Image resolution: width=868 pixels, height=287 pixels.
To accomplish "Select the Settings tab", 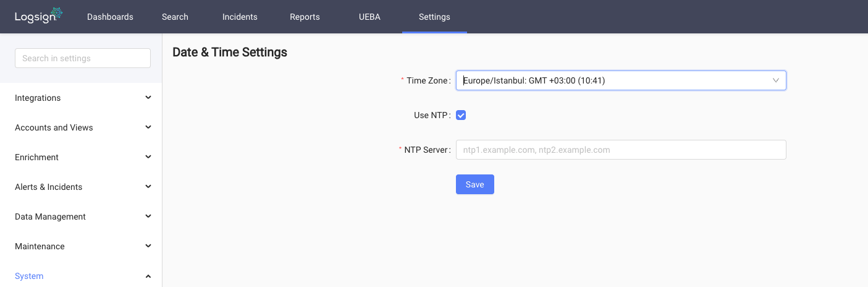I will [x=434, y=17].
